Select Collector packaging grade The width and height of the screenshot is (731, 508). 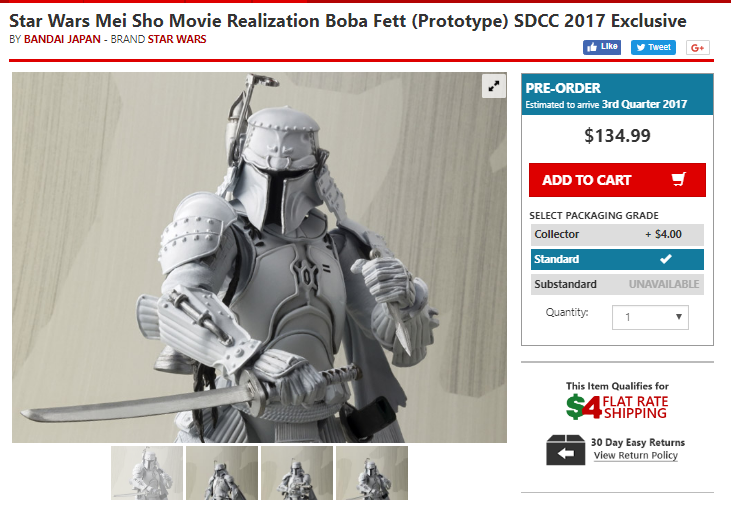(617, 234)
